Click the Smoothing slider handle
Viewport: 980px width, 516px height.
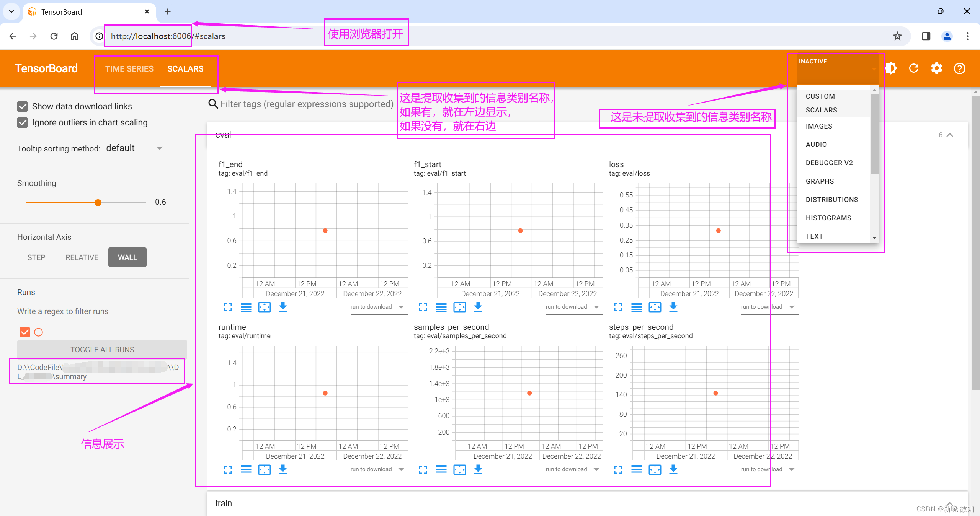coord(98,202)
